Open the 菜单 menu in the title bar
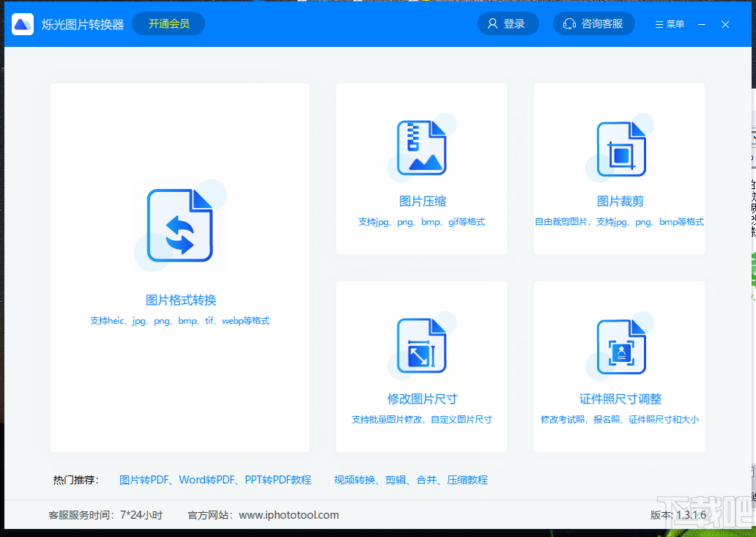 point(668,23)
